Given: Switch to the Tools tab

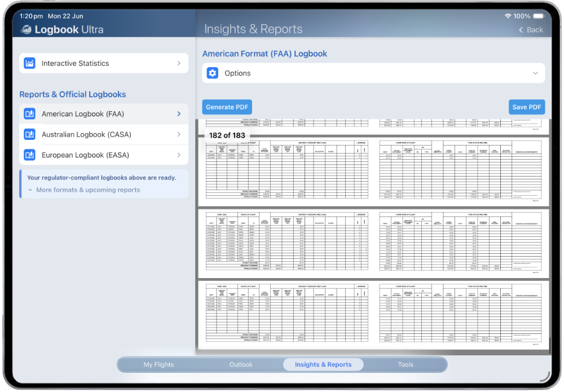Looking at the screenshot, I should coord(406,365).
